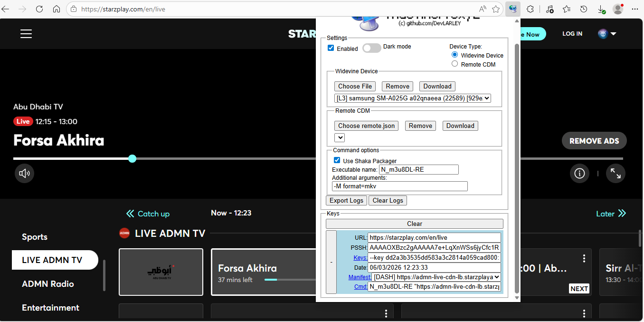The height and width of the screenshot is (322, 644).
Task: Click the extension popup scrollbar
Action: point(517,168)
